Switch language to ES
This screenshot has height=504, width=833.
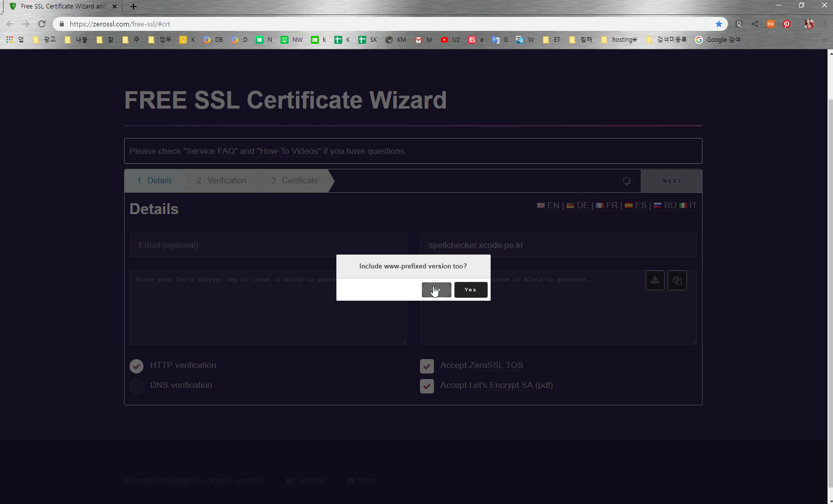pos(636,205)
